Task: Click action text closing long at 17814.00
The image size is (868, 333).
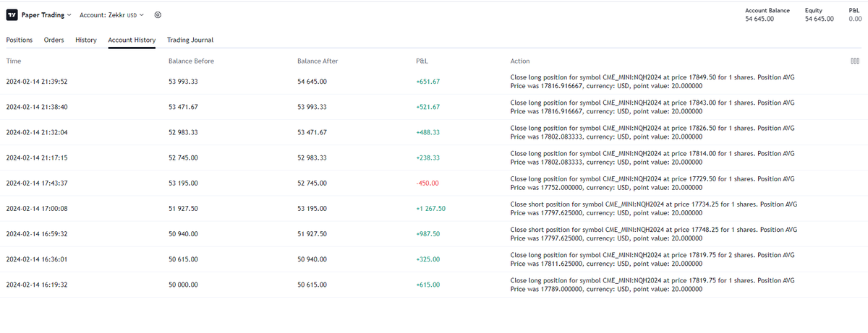Action: (x=652, y=157)
